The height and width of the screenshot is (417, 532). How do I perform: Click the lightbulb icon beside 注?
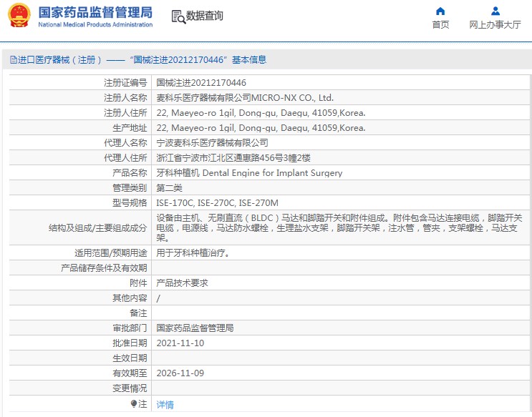(134, 404)
